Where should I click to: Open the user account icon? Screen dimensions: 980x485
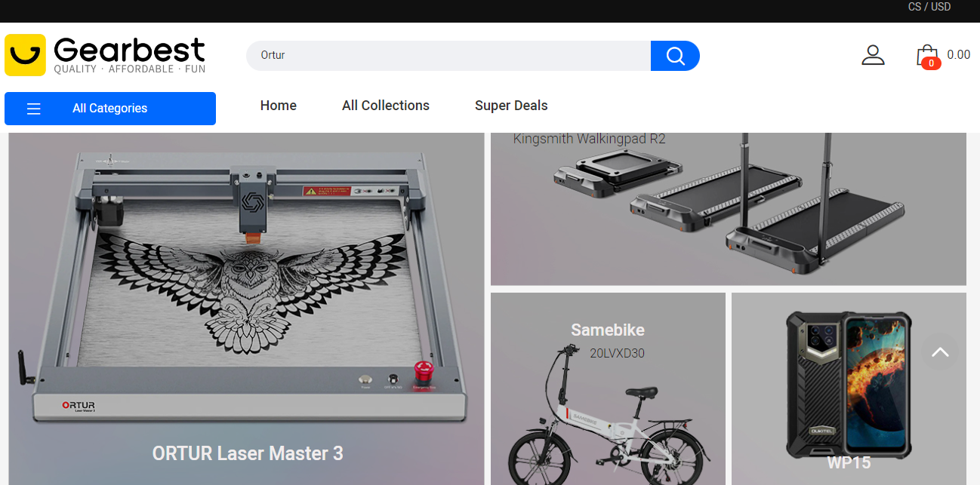873,55
